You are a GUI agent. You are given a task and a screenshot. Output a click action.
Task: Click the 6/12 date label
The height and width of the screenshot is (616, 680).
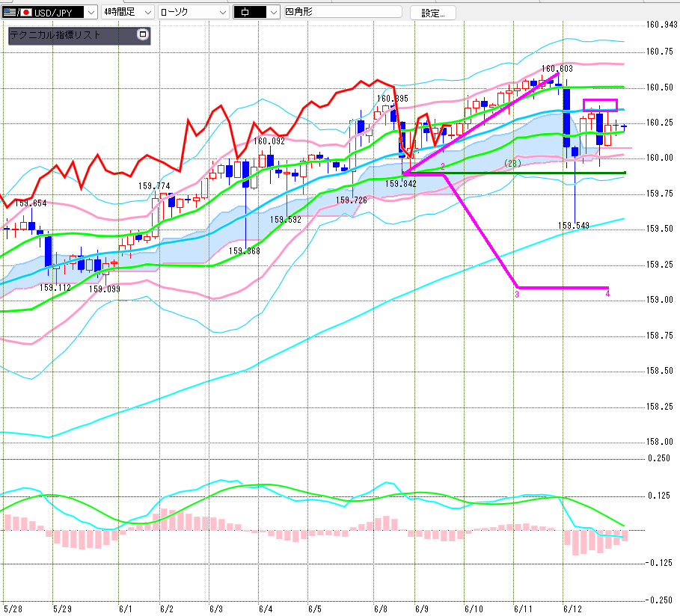(572, 609)
